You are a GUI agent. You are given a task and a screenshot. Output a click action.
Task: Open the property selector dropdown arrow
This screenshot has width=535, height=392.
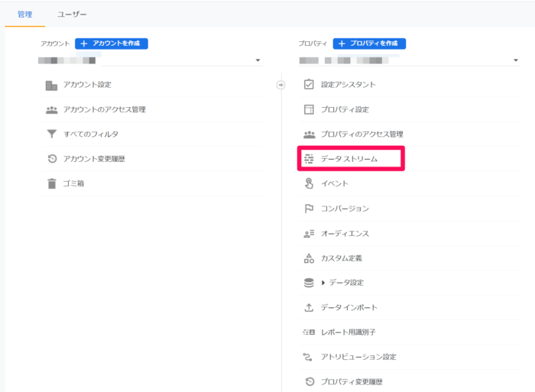516,60
